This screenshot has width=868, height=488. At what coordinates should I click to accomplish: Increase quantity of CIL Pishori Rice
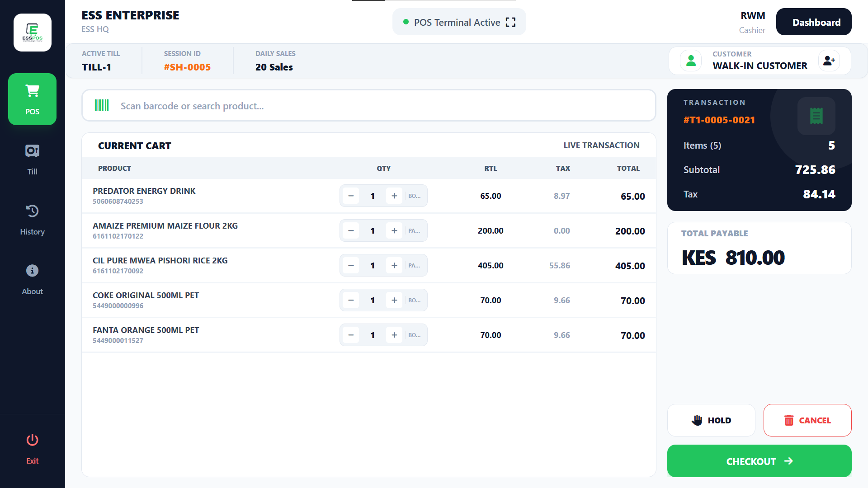tap(394, 265)
